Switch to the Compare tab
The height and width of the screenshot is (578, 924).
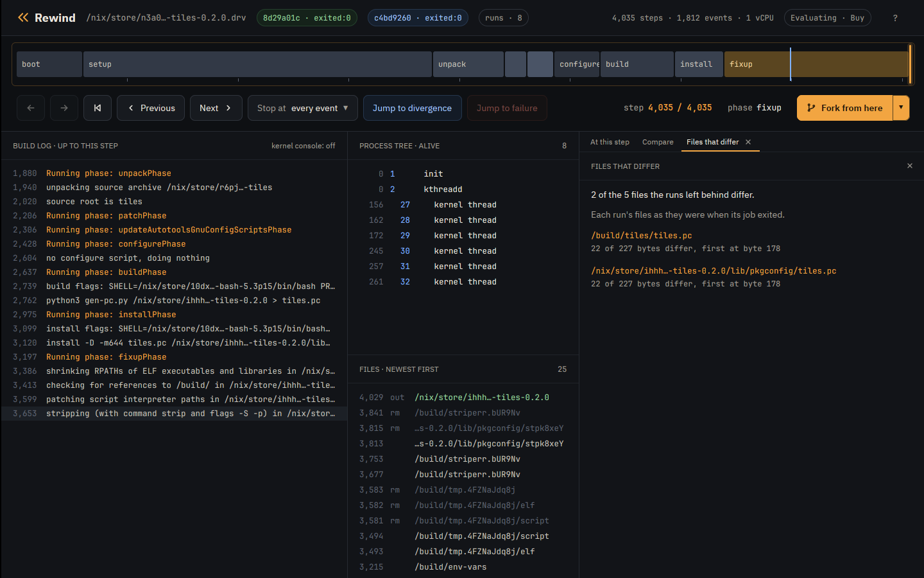tap(658, 142)
